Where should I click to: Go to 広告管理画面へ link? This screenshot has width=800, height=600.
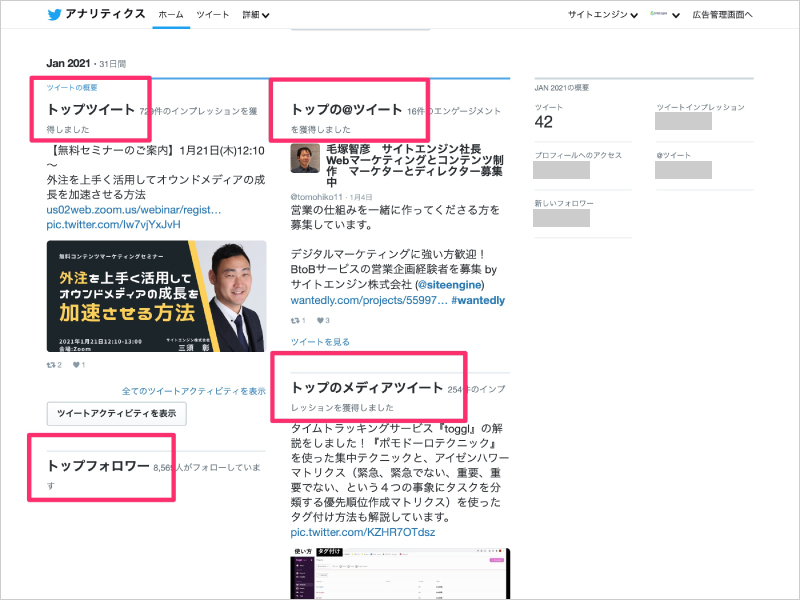click(x=722, y=15)
